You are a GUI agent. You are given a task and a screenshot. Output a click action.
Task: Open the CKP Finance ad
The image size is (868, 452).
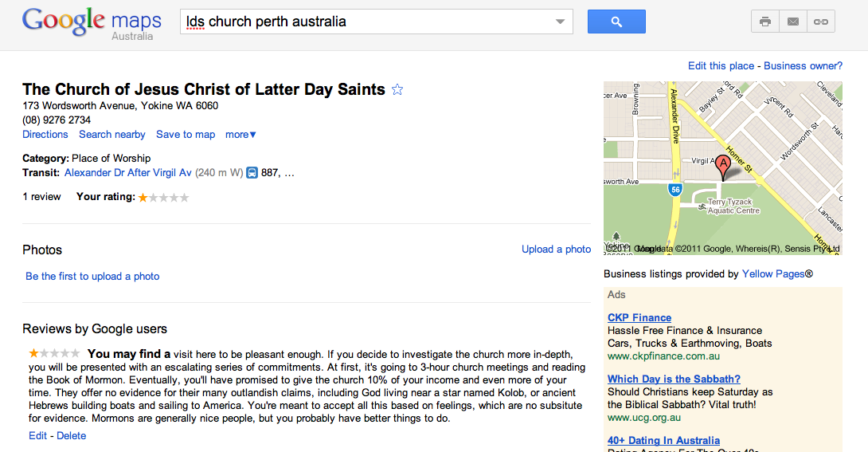coord(639,317)
